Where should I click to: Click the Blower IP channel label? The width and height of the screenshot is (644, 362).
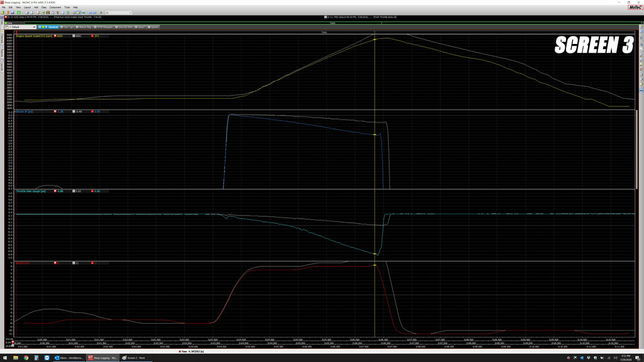click(x=25, y=112)
